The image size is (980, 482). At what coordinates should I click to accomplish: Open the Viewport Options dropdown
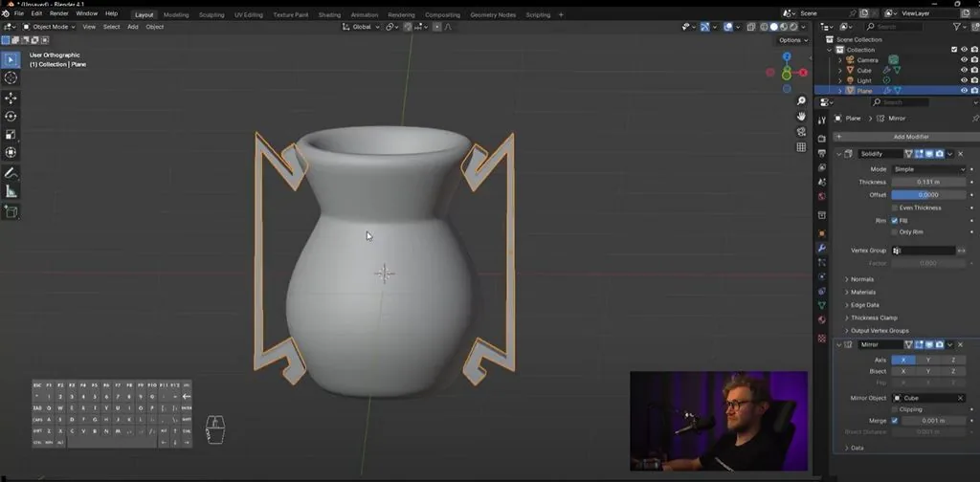(x=792, y=40)
